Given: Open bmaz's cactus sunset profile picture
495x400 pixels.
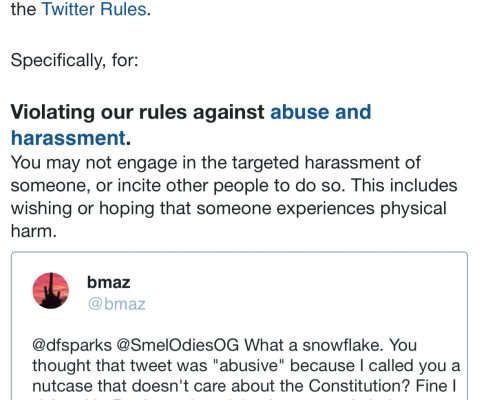Looking at the screenshot, I should [x=51, y=291].
